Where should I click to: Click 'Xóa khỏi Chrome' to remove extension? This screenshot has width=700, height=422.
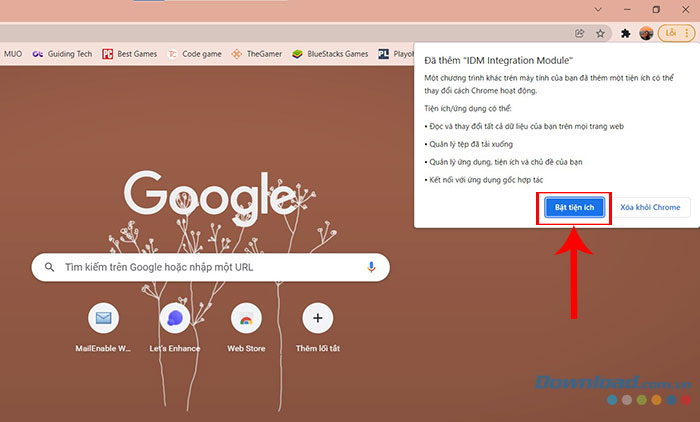point(650,207)
